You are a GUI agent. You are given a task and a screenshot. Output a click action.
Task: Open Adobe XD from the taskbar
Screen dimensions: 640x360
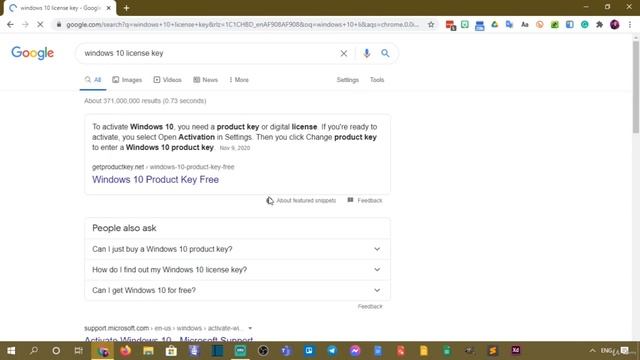point(516,351)
